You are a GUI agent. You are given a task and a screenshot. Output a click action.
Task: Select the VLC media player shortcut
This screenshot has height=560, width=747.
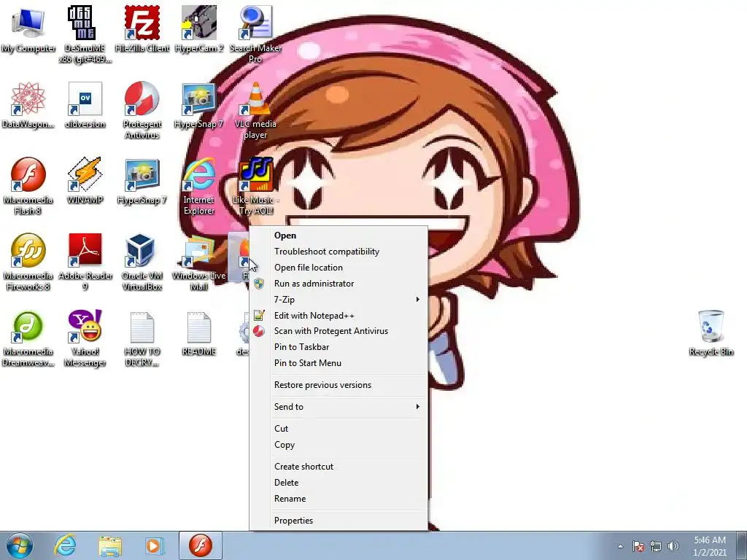pos(255,111)
